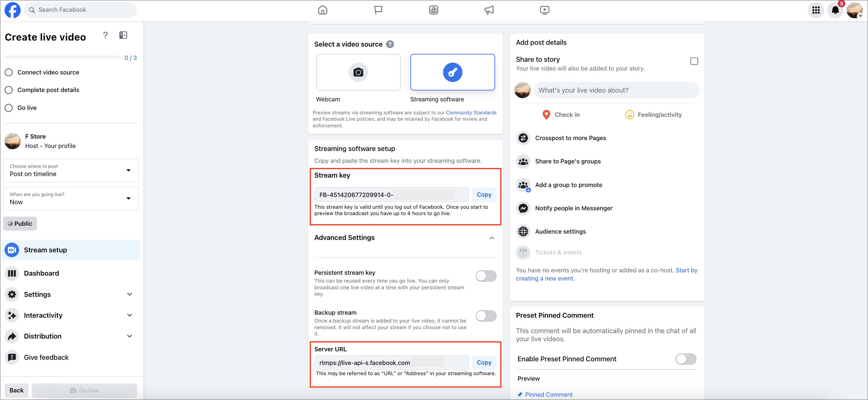Select the Go live step circle
This screenshot has height=400, width=868.
pos(9,108)
